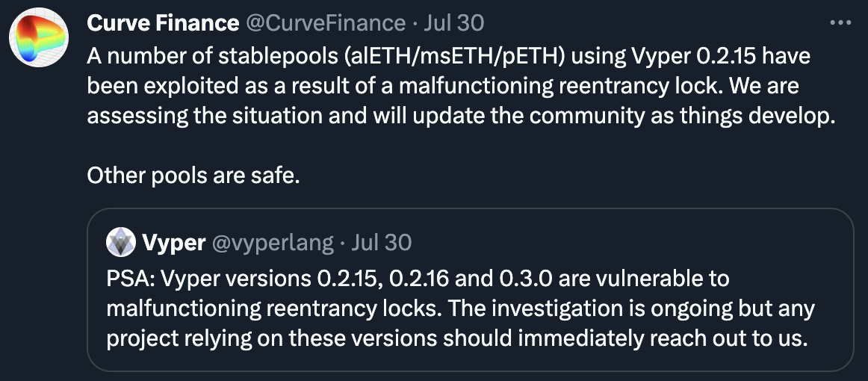The width and height of the screenshot is (868, 381).
Task: Open the Curve tweet's Jul 30 timestamp
Action: point(454,23)
